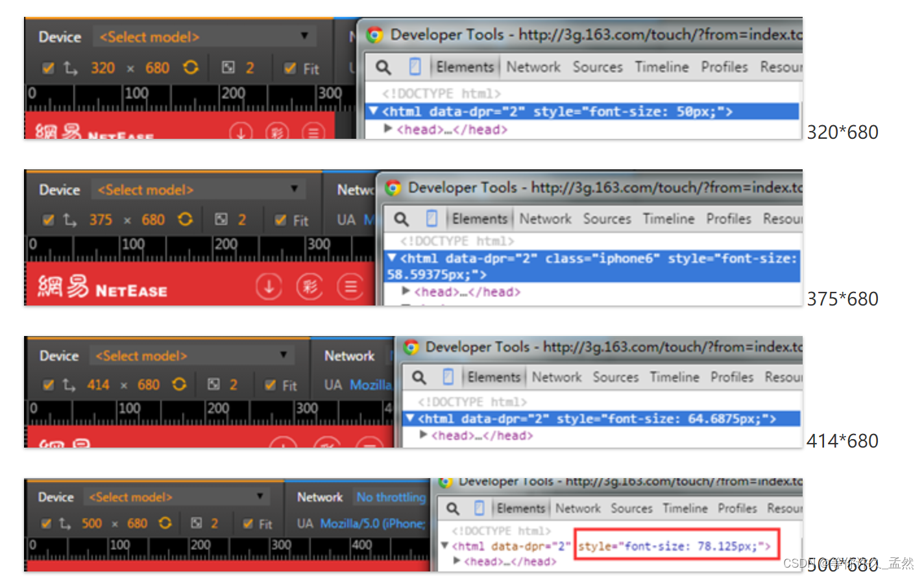Screen dimensions: 924x576
Task: Open Select model dropdown above 320 × 680
Action: pyautogui.click(x=204, y=36)
